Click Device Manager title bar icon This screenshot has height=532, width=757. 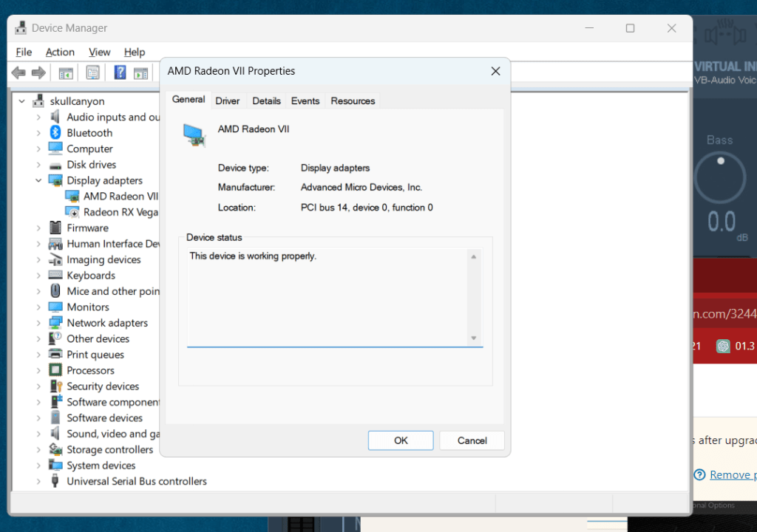click(x=20, y=28)
